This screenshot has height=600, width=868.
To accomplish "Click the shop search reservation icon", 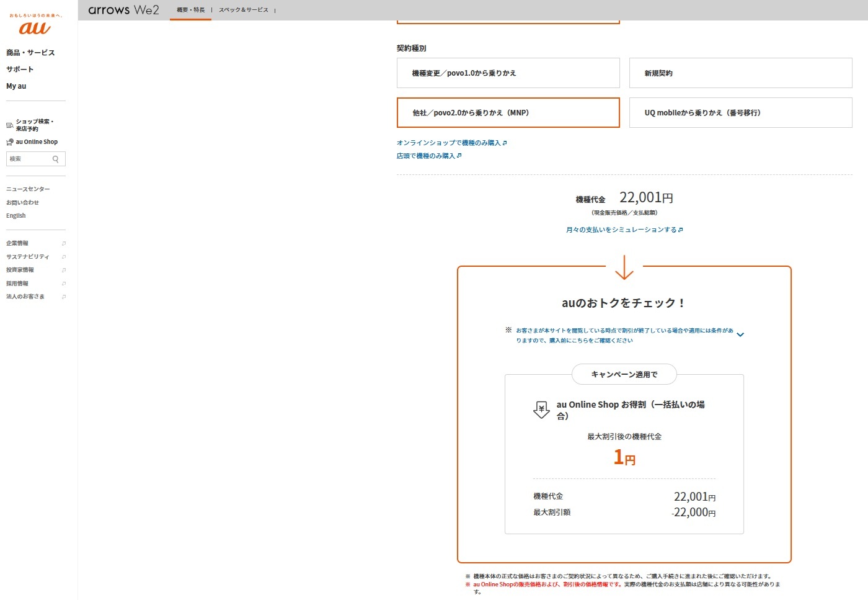I will 10,125.
